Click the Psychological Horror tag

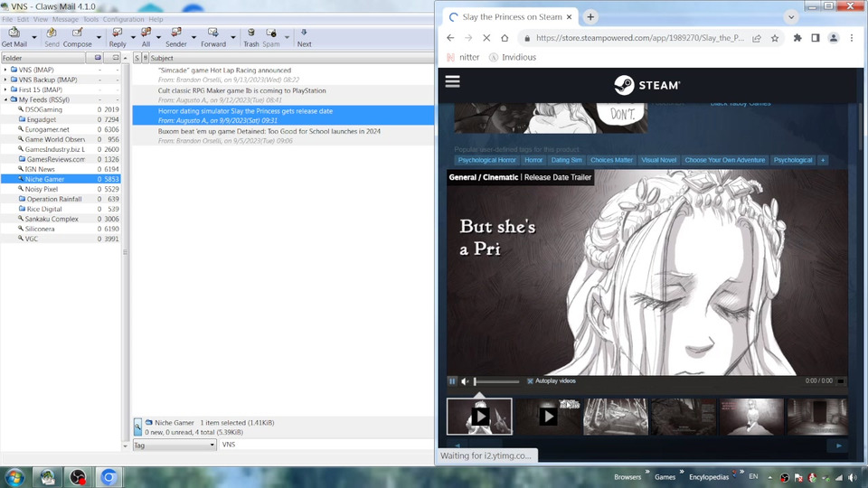pos(486,160)
